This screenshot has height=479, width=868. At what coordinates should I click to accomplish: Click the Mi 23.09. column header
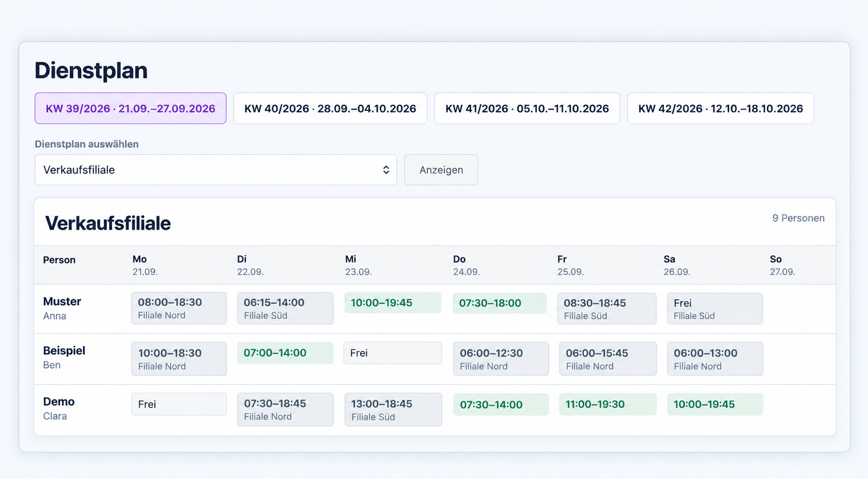point(358,265)
